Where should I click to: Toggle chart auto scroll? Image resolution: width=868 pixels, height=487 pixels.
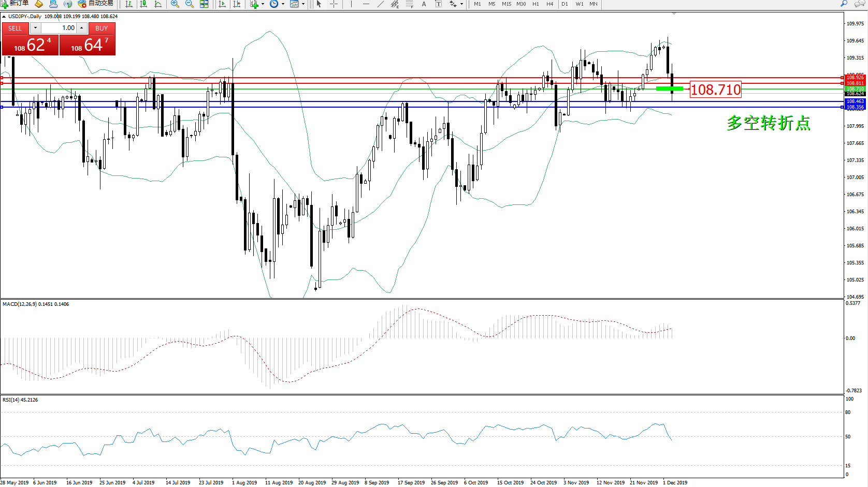pos(222,4)
